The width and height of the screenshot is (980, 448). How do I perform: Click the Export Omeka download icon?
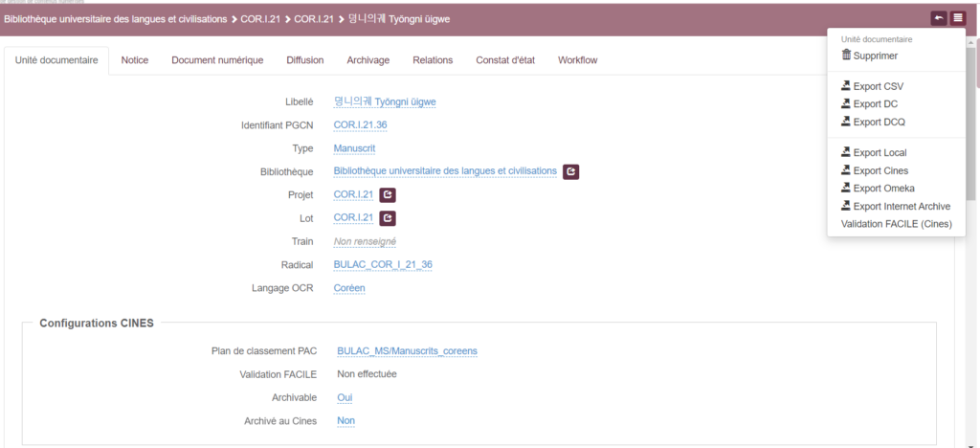pyautogui.click(x=846, y=188)
